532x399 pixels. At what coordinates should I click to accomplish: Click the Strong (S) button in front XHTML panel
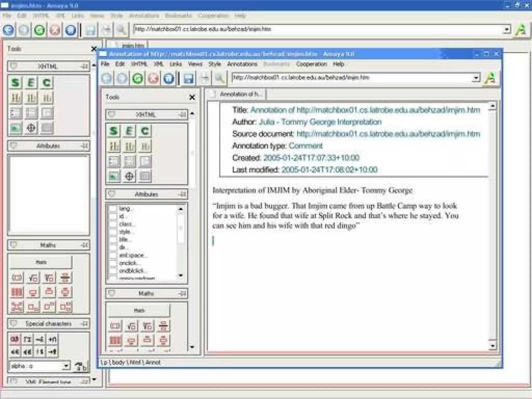tap(114, 131)
